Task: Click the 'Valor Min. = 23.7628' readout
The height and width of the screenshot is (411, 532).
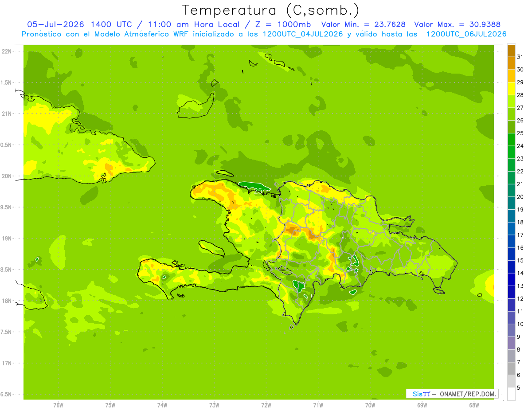Action: coord(363,24)
